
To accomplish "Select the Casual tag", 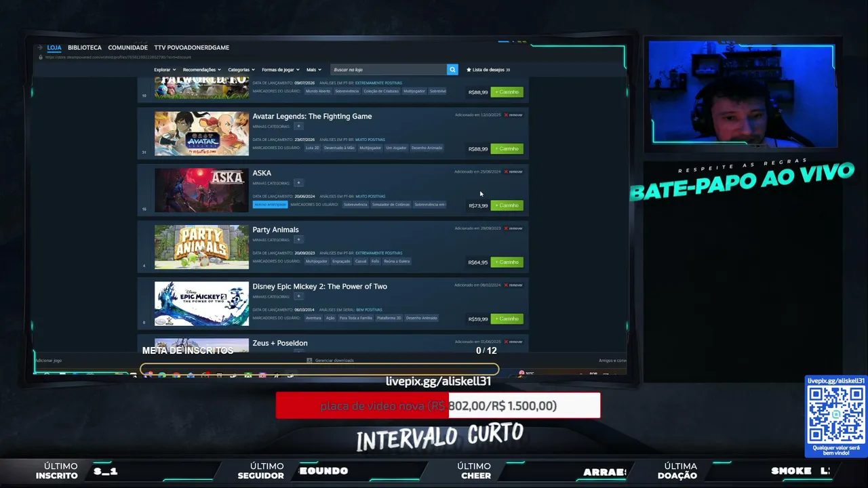I will [361, 261].
